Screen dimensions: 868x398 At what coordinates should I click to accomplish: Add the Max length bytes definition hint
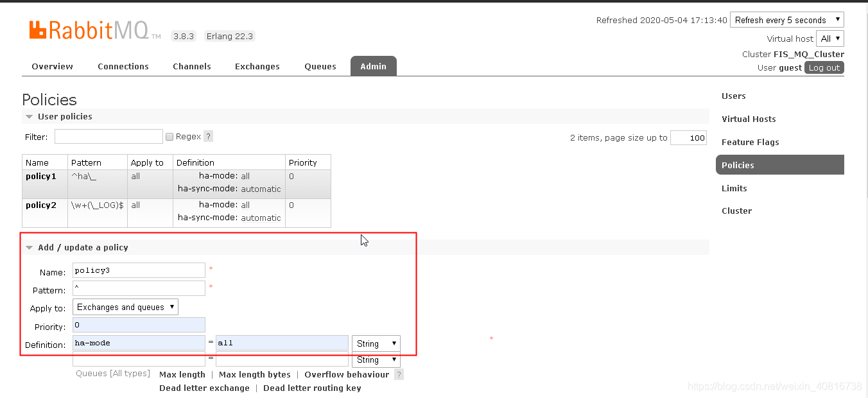tap(255, 374)
